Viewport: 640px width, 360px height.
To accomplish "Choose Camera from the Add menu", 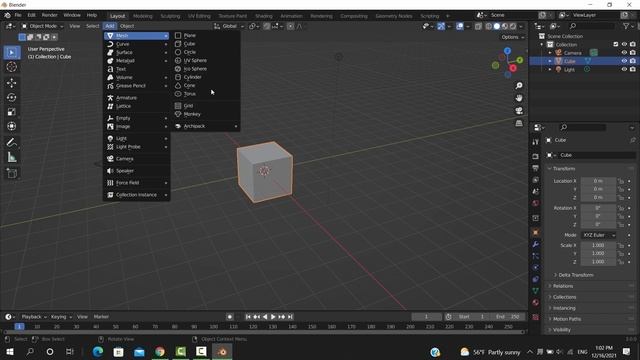I will coord(136,159).
